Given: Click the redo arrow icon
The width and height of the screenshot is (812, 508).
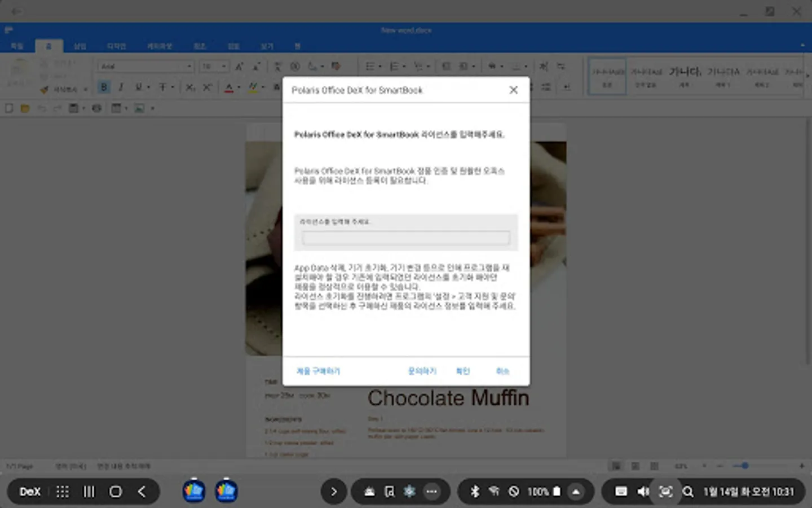Looking at the screenshot, I should click(x=57, y=108).
